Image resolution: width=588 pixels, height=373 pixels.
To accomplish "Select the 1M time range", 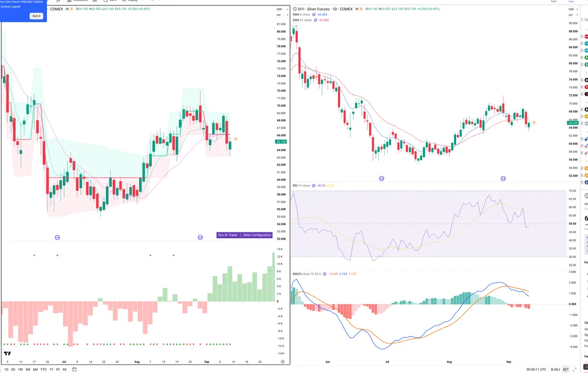I will pos(21,370).
